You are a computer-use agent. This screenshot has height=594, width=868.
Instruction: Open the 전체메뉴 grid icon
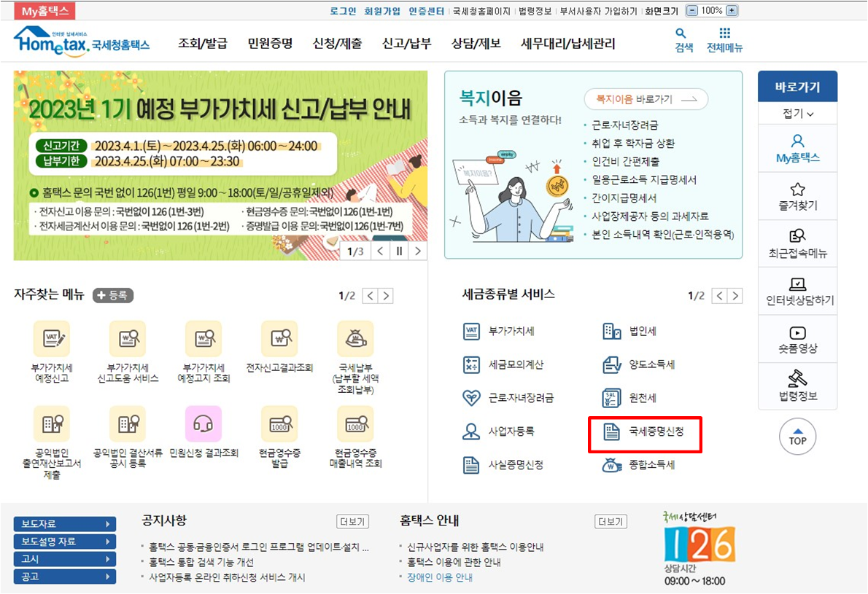pos(724,35)
